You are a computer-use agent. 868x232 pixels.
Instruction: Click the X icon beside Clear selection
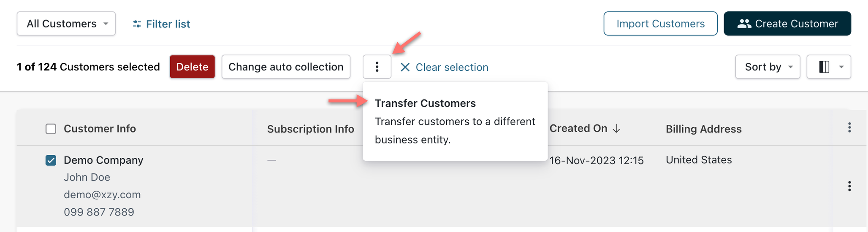click(405, 67)
